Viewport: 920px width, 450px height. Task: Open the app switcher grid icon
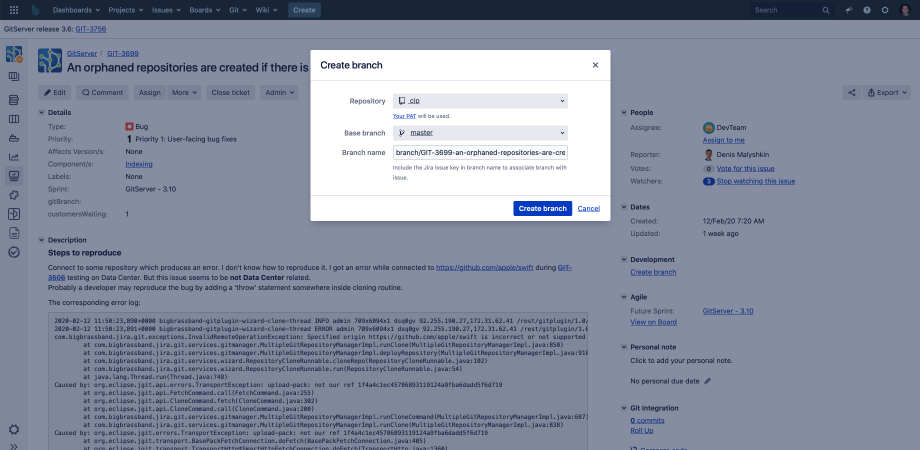tap(14, 10)
